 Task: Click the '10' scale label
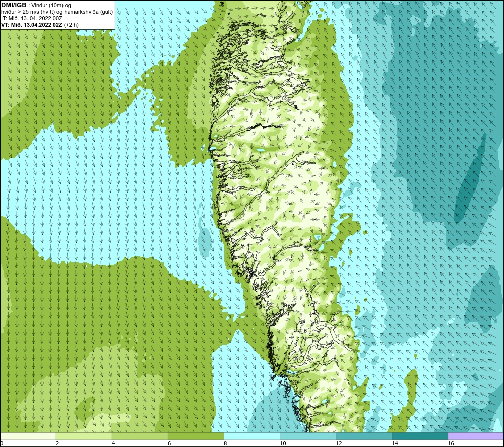(x=283, y=444)
